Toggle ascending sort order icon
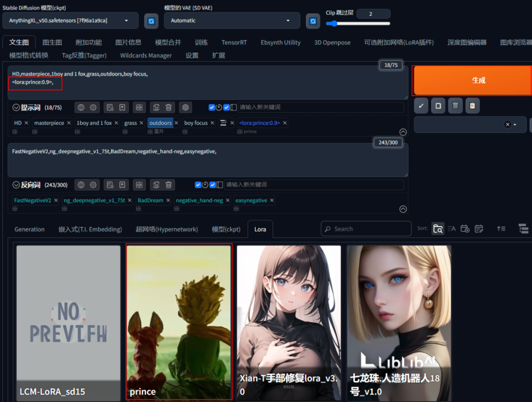 click(501, 229)
